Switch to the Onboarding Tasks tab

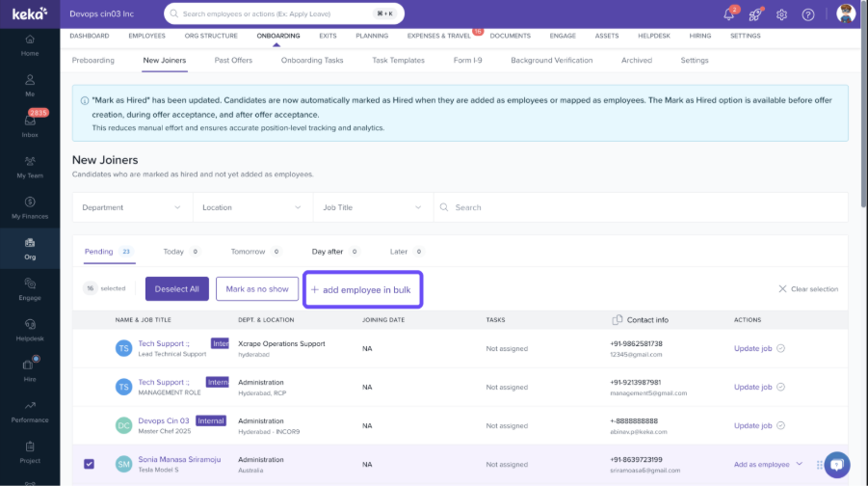point(312,60)
